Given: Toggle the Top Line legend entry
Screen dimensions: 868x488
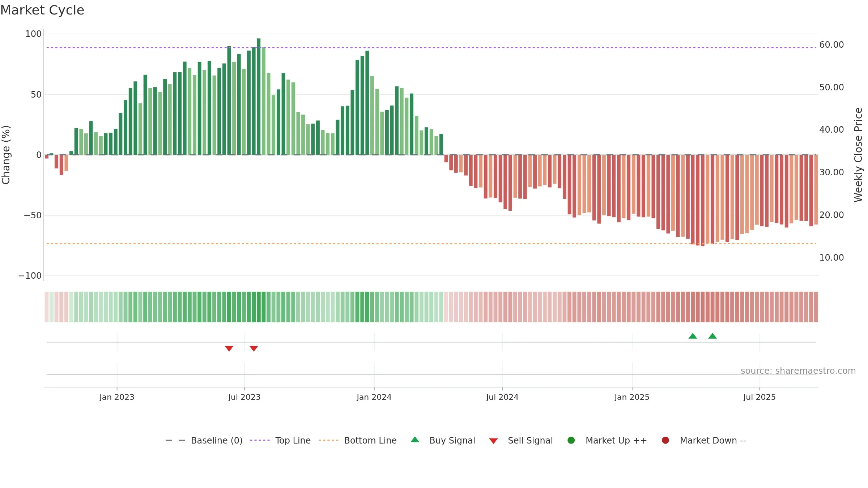Looking at the screenshot, I should point(280,441).
